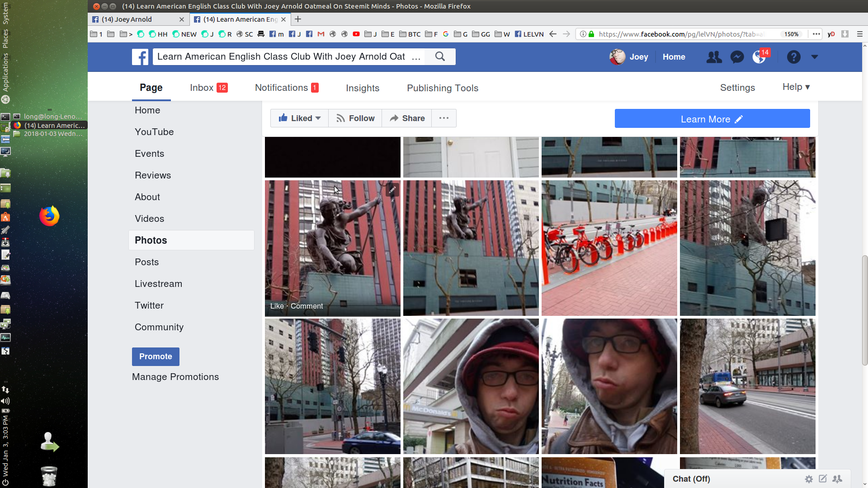This screenshot has width=868, height=488.
Task: Select Community in the page sidebar
Action: (159, 327)
